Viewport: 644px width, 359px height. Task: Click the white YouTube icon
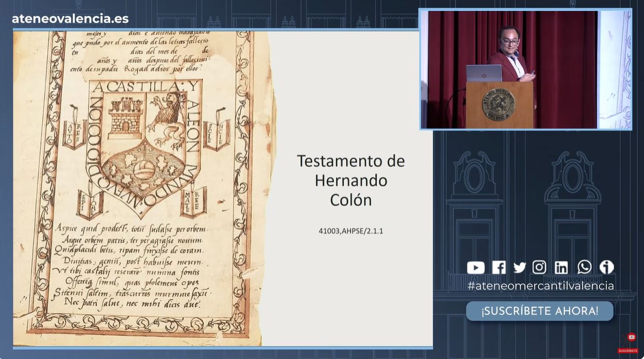point(476,267)
